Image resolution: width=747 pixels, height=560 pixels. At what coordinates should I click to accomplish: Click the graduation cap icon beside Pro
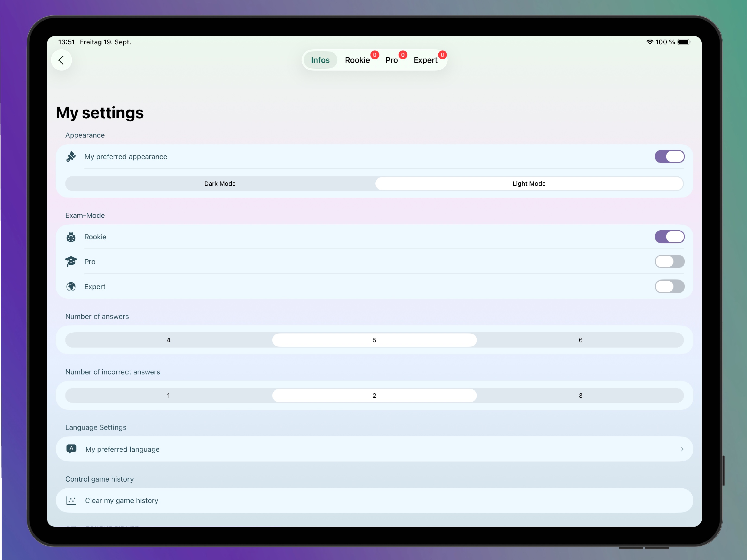(71, 262)
